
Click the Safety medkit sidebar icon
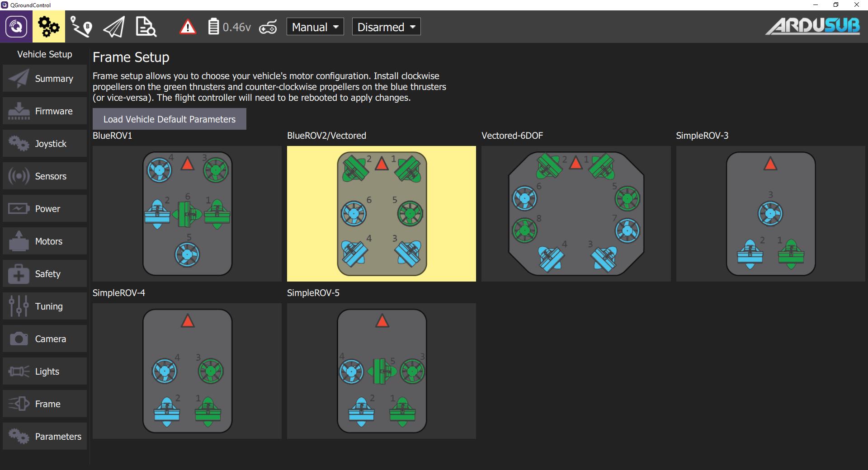tap(19, 273)
